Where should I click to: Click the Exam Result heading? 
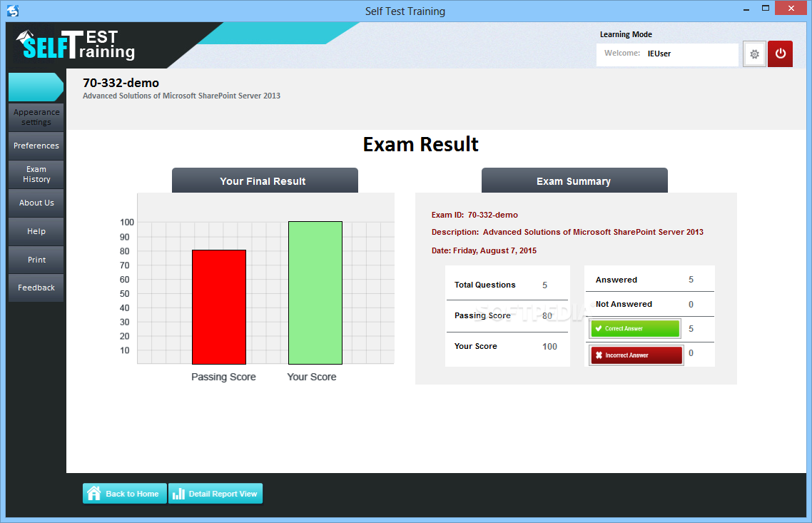(x=420, y=144)
